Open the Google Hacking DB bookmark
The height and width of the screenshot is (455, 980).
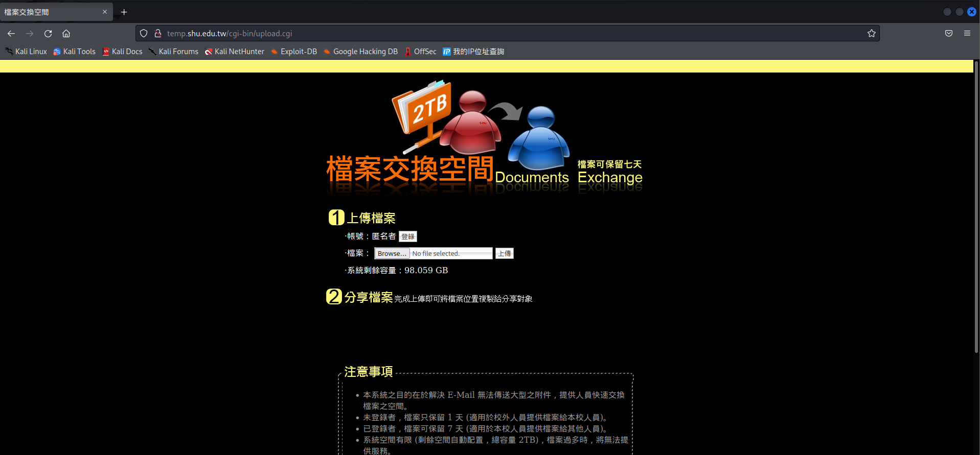(360, 52)
